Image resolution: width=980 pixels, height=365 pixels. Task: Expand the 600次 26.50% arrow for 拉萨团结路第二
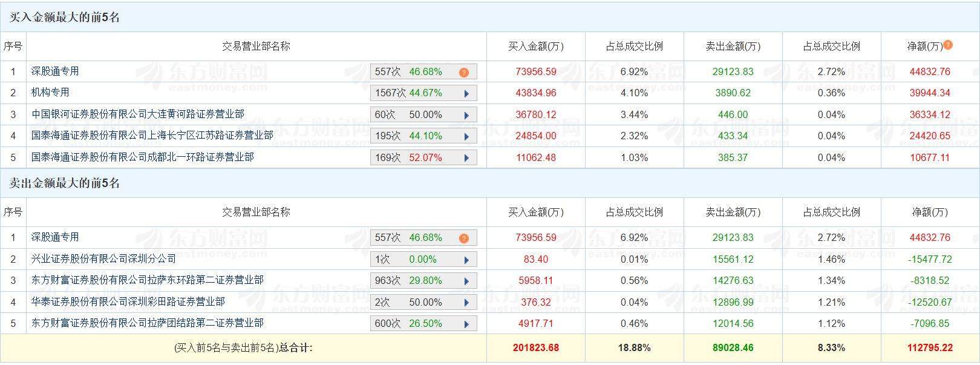click(x=466, y=324)
